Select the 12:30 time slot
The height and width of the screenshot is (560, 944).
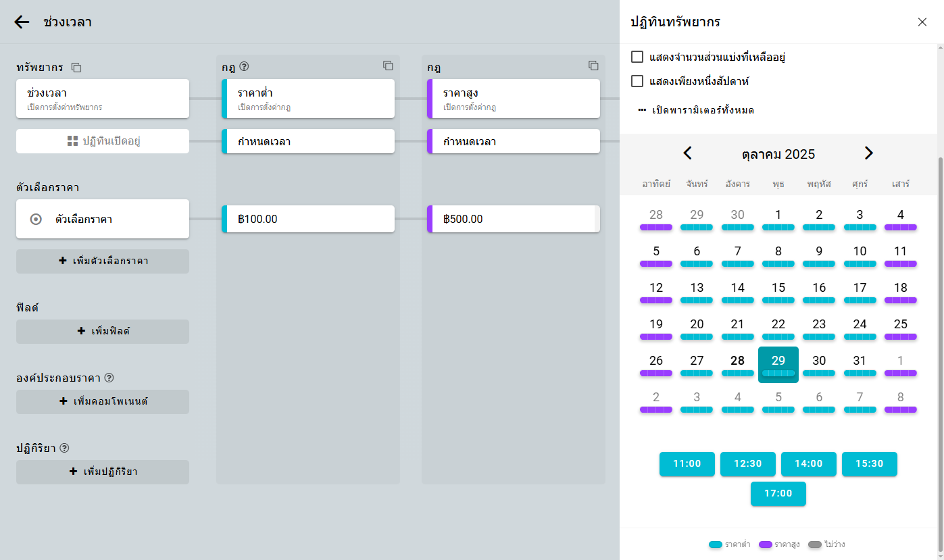747,464
